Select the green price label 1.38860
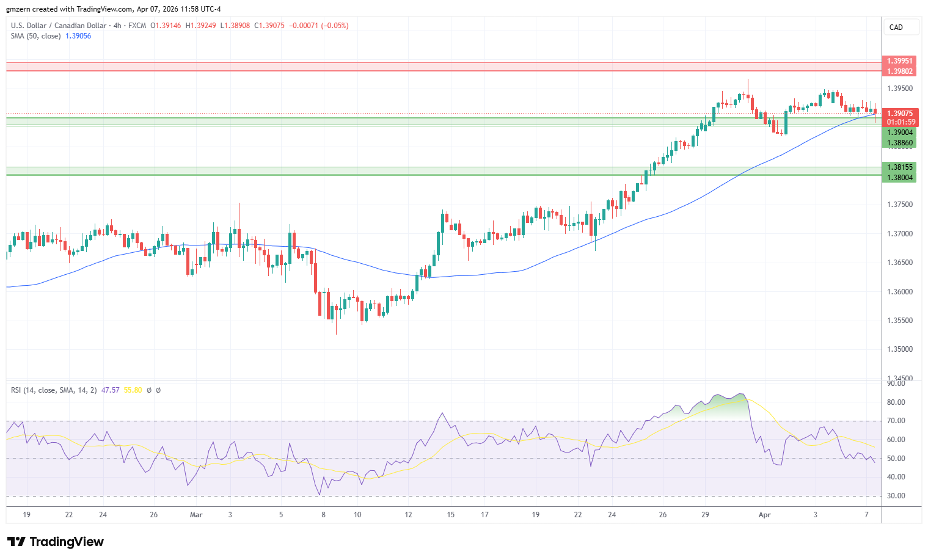The width and height of the screenshot is (928, 560). click(899, 143)
